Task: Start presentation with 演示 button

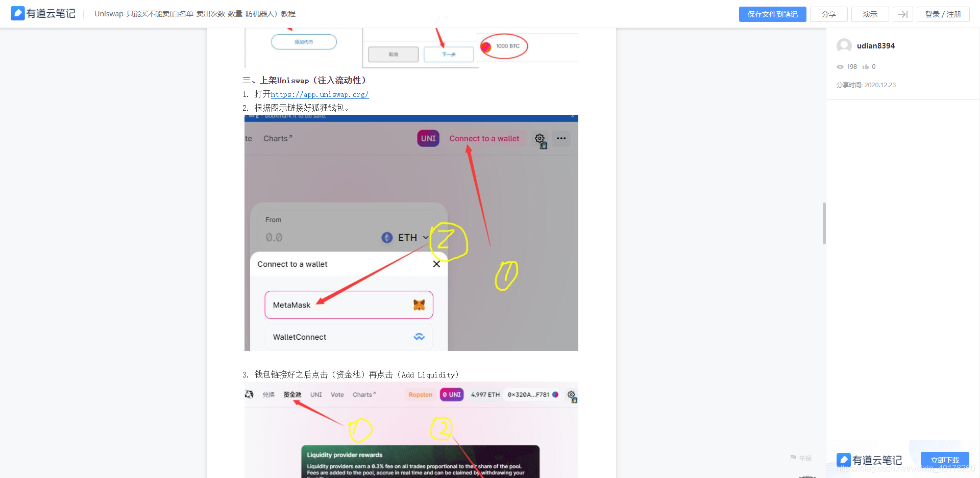Action: point(870,14)
